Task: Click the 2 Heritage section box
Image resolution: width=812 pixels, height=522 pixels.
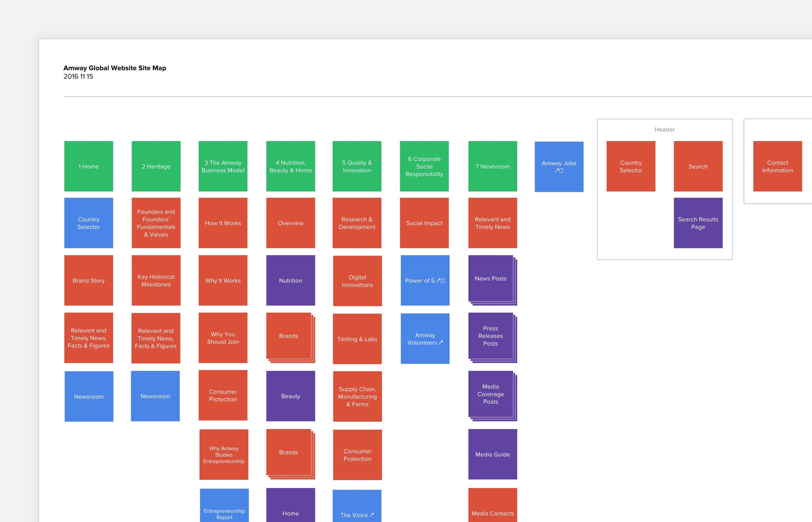Action: [156, 166]
